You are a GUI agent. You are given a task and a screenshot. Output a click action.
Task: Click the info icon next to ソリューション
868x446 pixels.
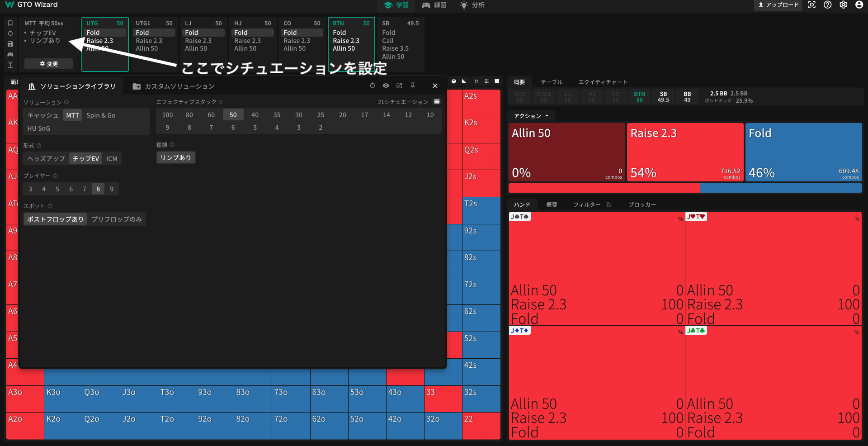[x=66, y=102]
